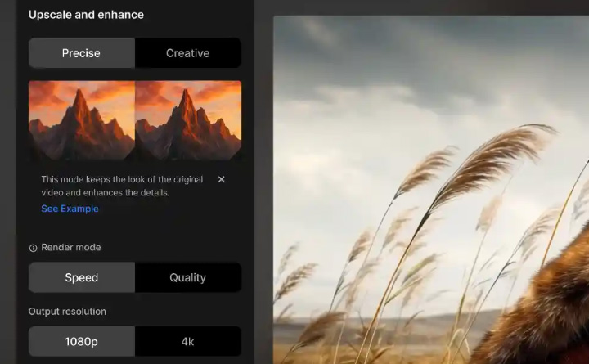
Task: Open the See Example link
Action: click(x=70, y=209)
